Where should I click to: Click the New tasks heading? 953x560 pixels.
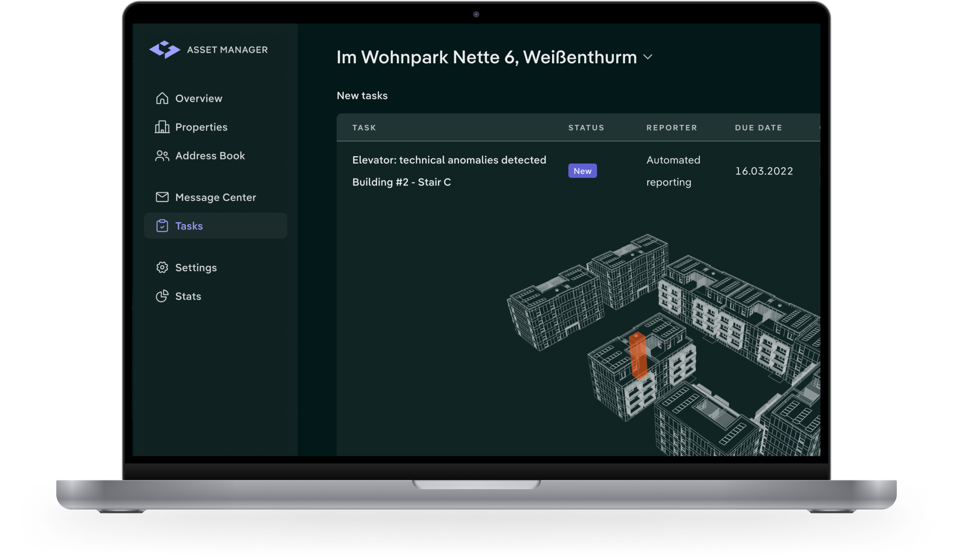(362, 95)
